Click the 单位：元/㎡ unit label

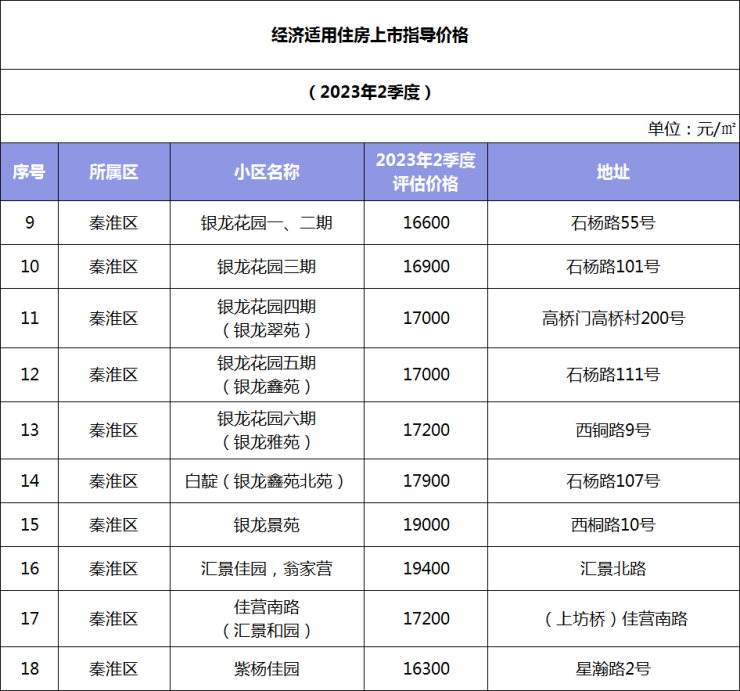(691, 129)
